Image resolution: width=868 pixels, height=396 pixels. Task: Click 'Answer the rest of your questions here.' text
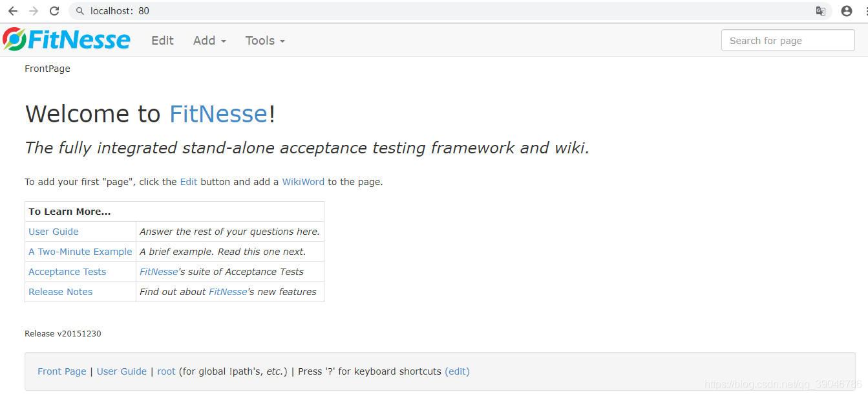pos(229,232)
